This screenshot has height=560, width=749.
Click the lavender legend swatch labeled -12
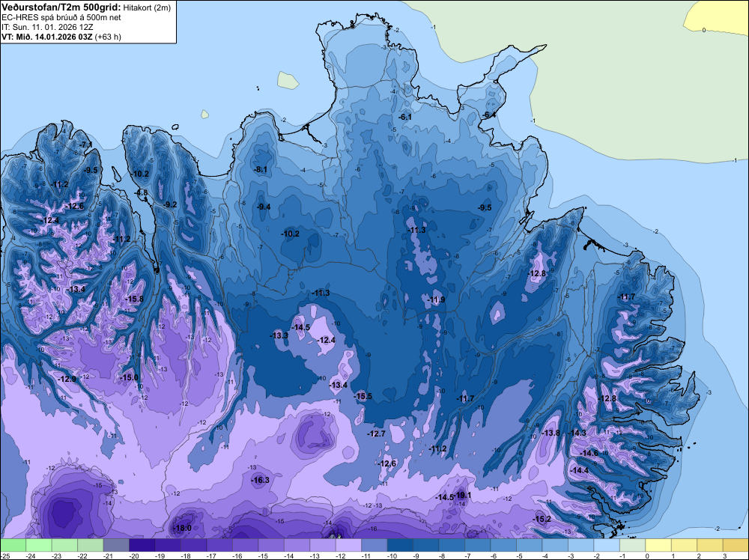coord(348,545)
